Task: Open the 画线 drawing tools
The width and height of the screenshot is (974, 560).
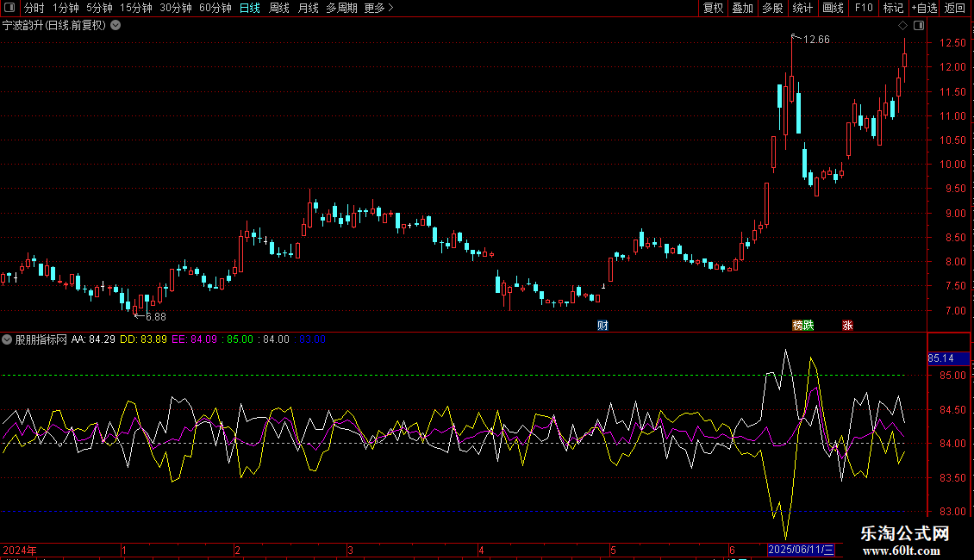Action: [x=833, y=8]
